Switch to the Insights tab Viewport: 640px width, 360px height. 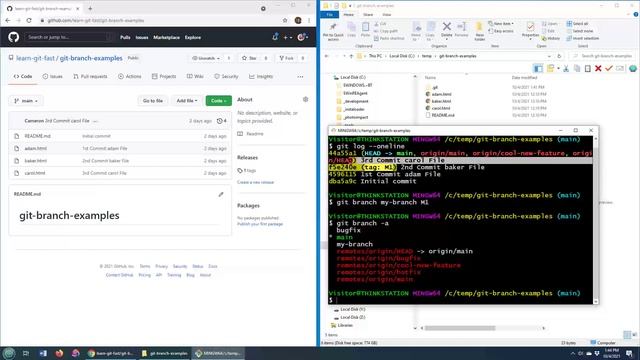tap(261, 76)
